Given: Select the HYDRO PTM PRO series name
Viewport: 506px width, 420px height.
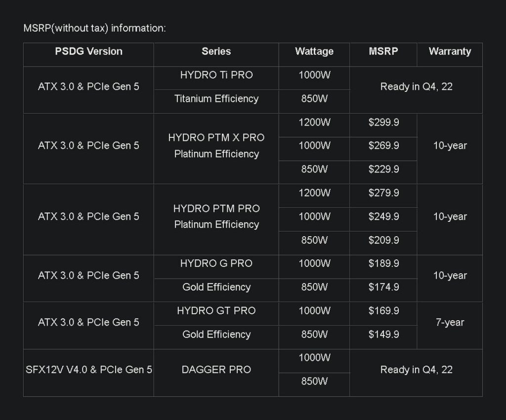Looking at the screenshot, I should 216,209.
